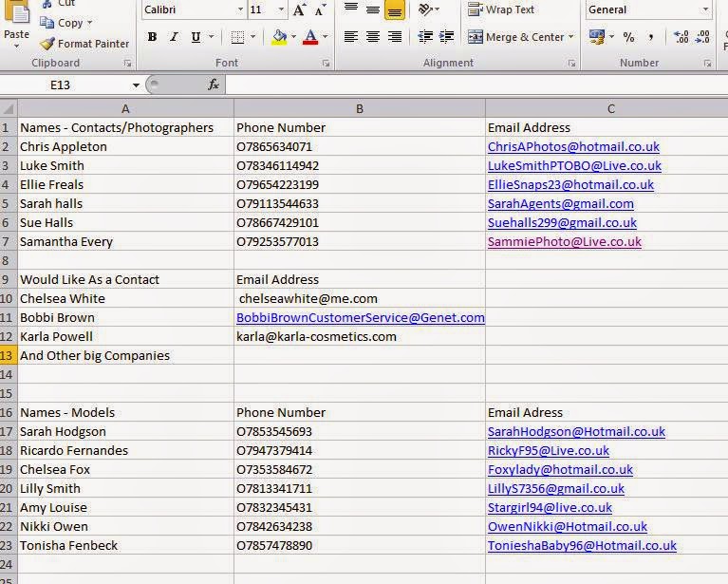Apply yellow fill color bucket

coord(279,37)
